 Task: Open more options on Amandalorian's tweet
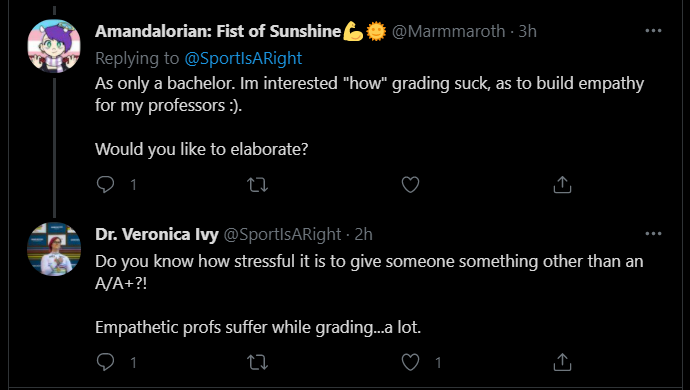pyautogui.click(x=653, y=31)
